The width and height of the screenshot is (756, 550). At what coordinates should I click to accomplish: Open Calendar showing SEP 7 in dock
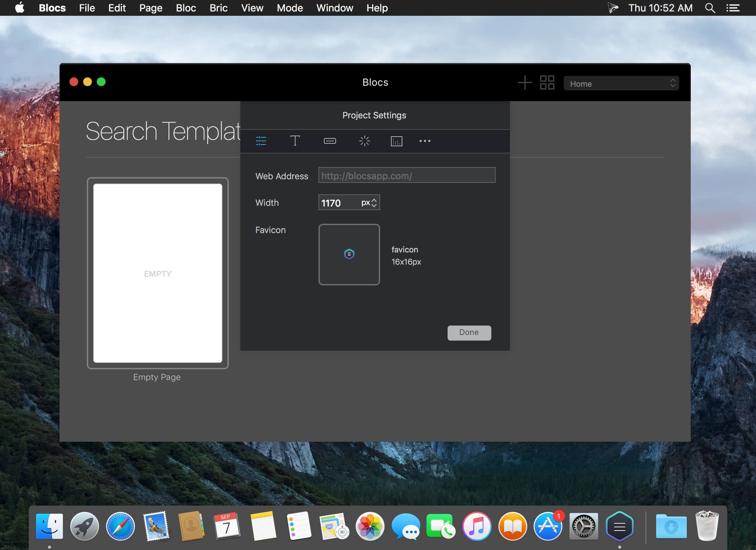coord(227,526)
